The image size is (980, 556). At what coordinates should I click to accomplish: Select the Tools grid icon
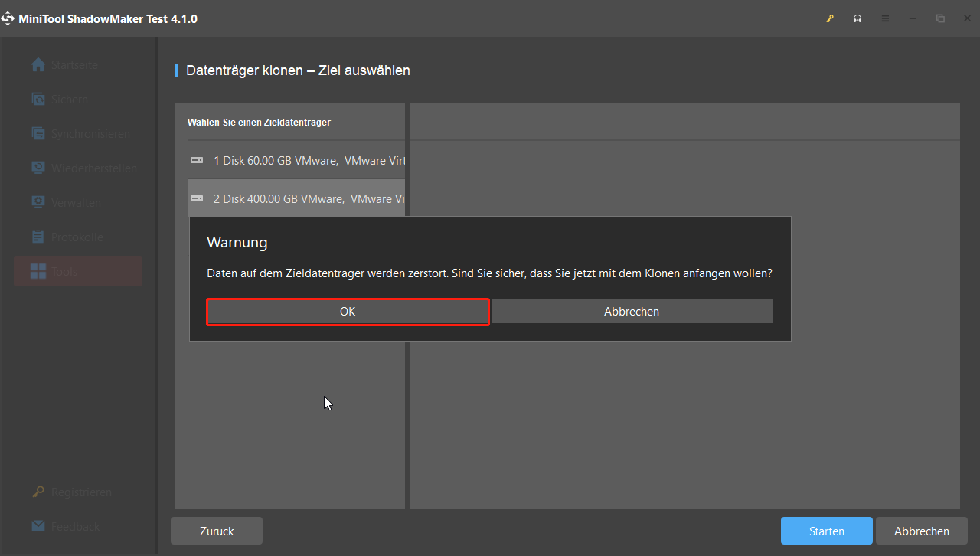[x=38, y=272]
